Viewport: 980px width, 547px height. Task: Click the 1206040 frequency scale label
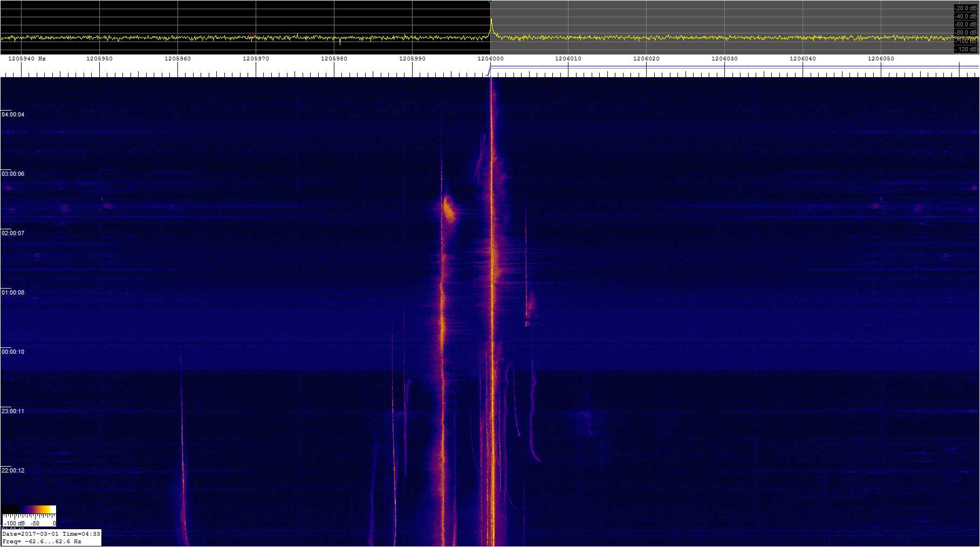[x=803, y=58]
